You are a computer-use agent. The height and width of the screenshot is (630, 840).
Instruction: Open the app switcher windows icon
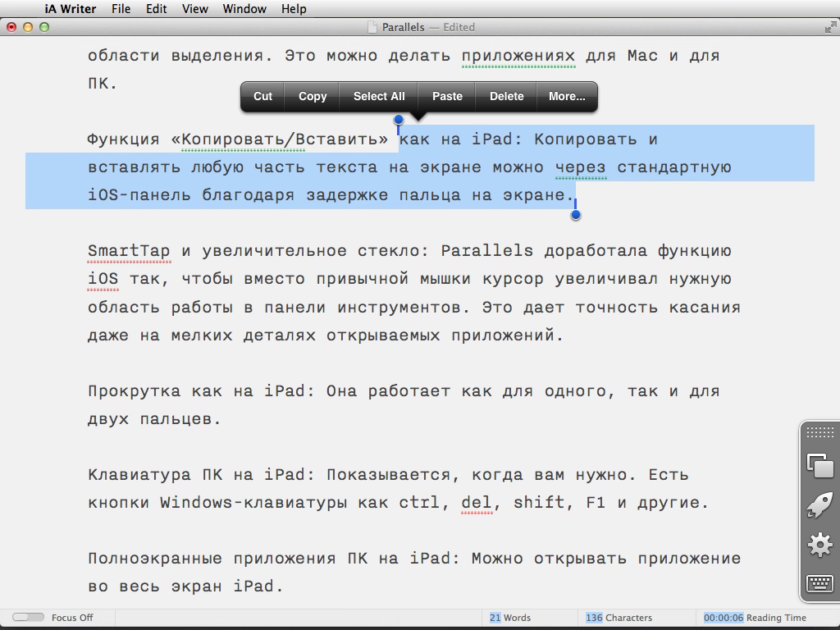point(819,465)
